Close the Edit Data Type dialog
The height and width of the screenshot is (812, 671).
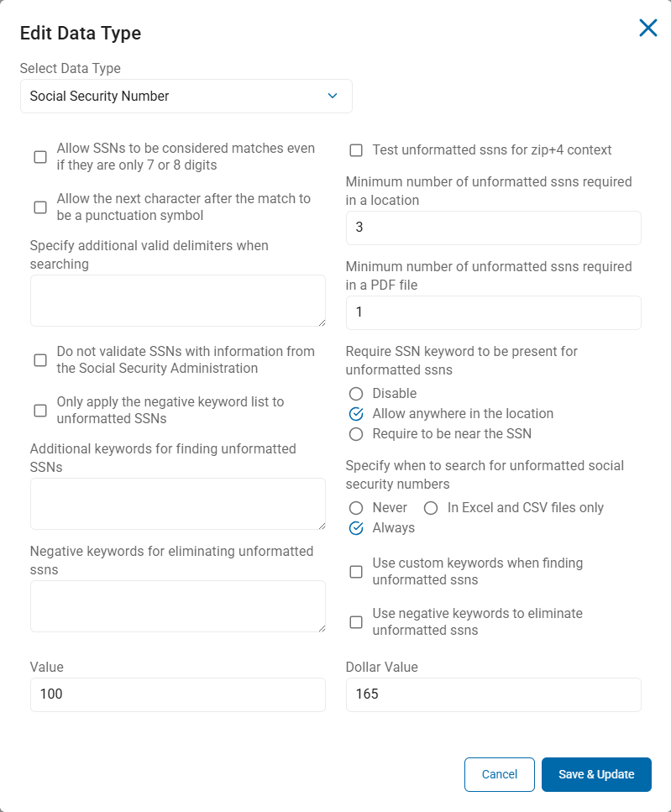pos(647,28)
